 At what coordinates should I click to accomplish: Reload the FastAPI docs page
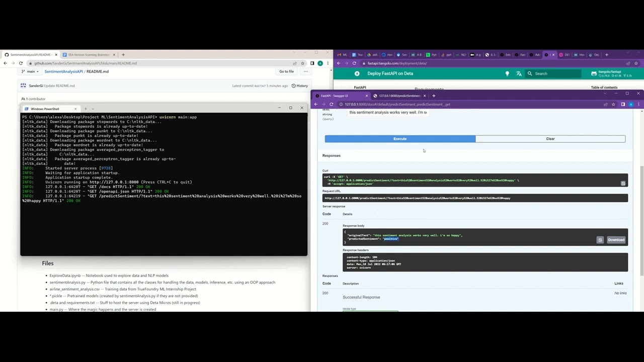pos(354,63)
